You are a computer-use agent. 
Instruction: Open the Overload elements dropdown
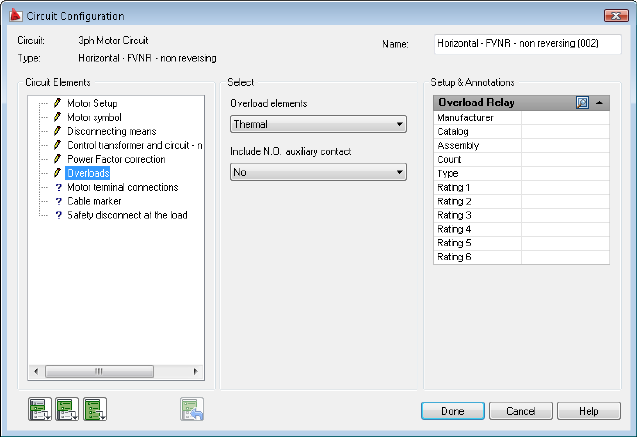pyautogui.click(x=399, y=125)
